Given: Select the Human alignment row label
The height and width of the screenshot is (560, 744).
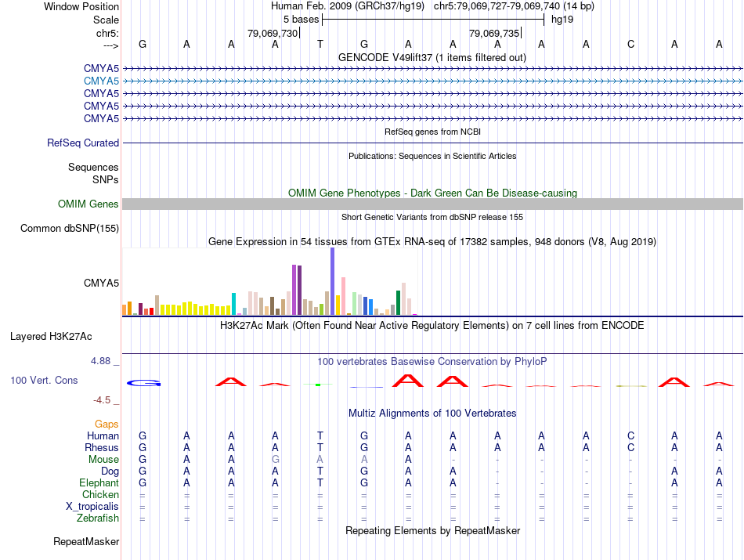Looking at the screenshot, I should point(103,435).
